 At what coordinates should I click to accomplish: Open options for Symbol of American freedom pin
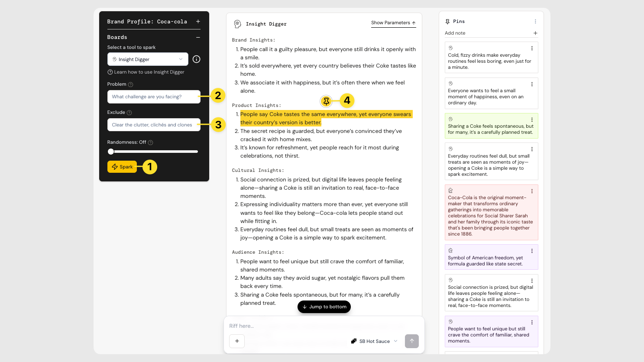pos(532,251)
